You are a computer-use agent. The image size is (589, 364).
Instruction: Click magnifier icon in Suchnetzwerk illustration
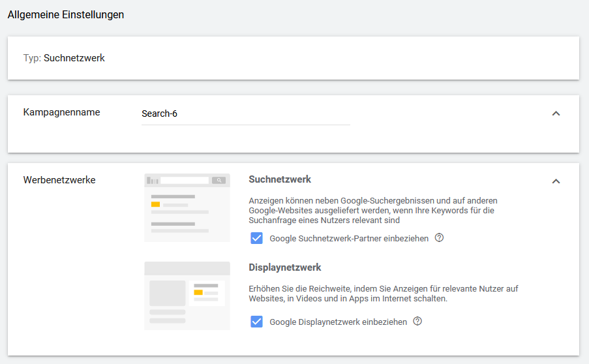coord(220,180)
